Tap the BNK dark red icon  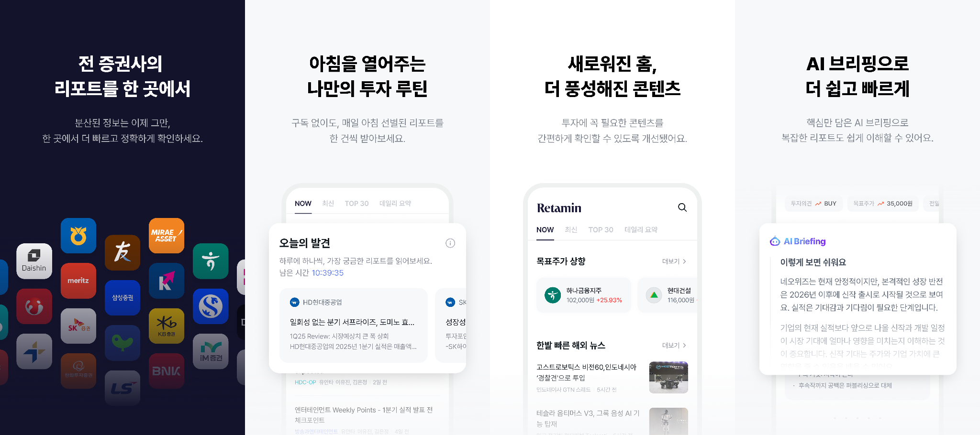pyautogui.click(x=167, y=371)
